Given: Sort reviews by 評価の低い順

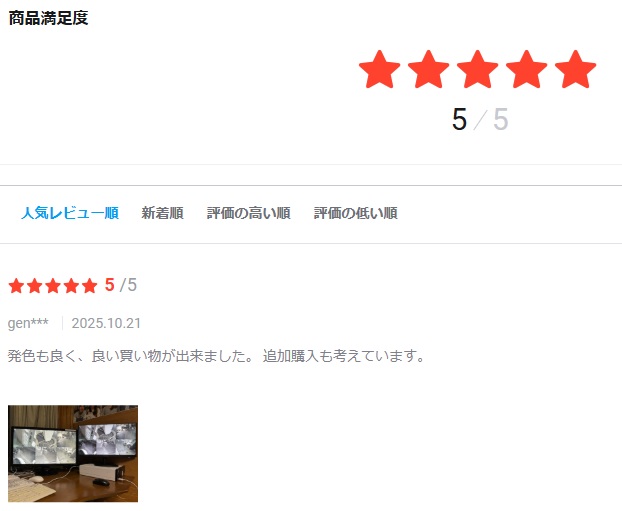Looking at the screenshot, I should 355,213.
